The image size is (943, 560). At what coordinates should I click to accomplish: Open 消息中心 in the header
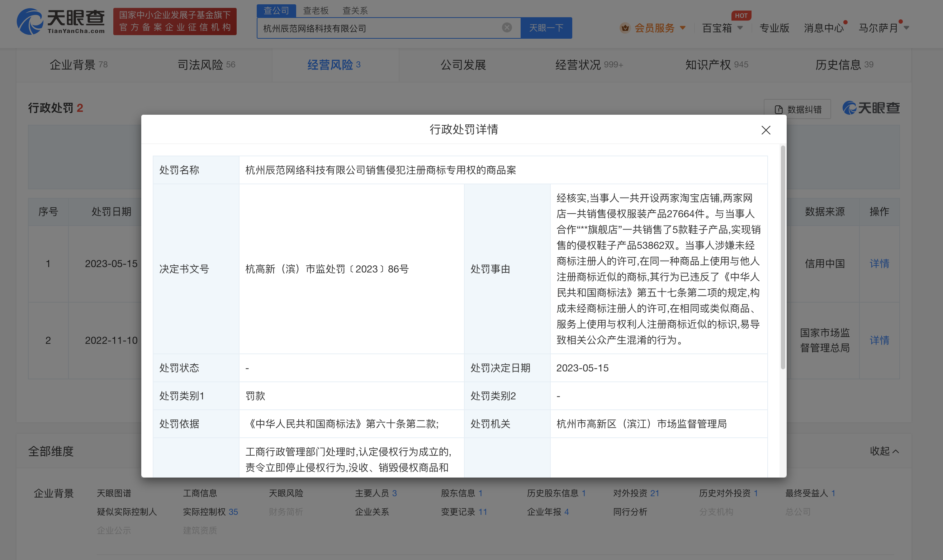(824, 28)
